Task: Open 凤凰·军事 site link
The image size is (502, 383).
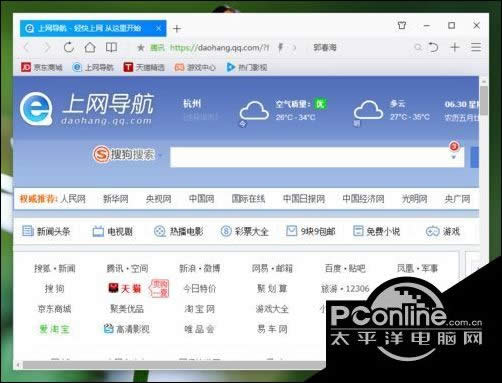Action: [x=417, y=268]
